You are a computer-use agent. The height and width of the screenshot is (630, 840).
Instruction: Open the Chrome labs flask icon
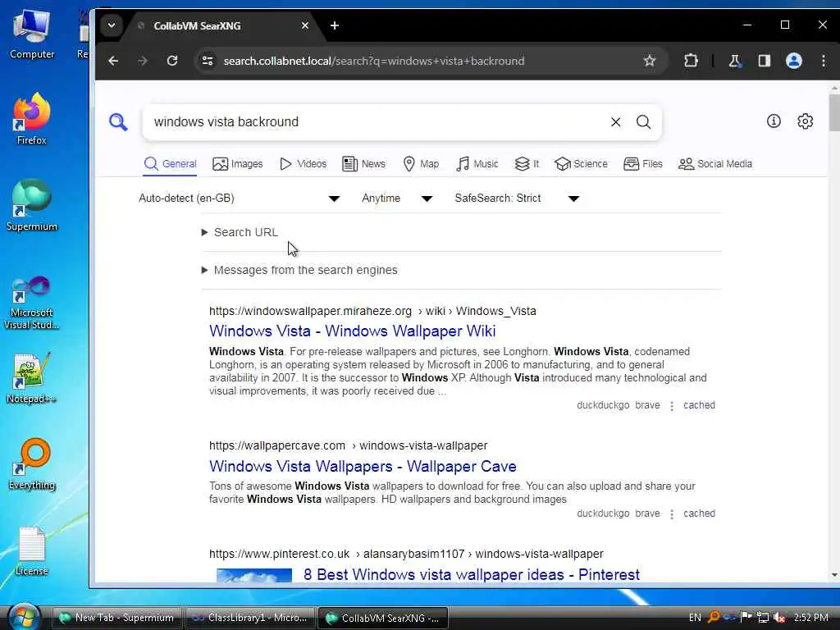pyautogui.click(x=734, y=61)
